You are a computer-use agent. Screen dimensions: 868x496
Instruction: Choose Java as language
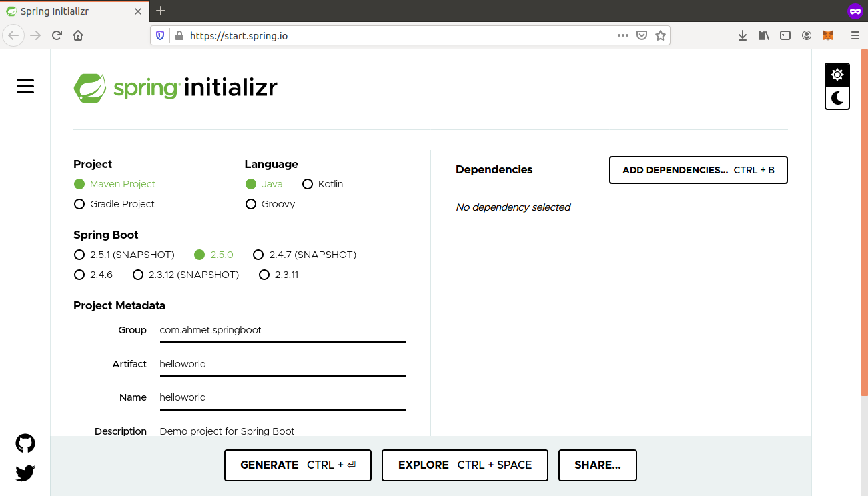point(264,184)
